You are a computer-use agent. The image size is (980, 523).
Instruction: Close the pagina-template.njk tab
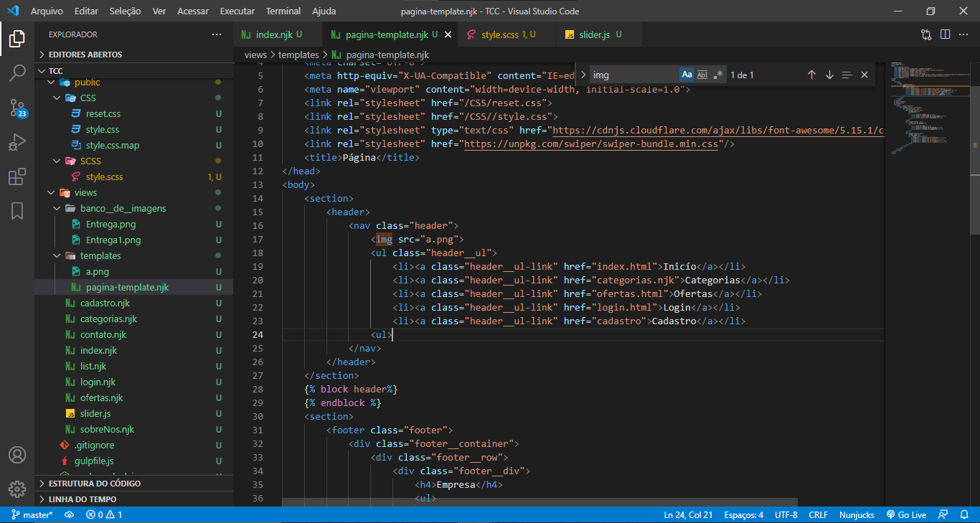pyautogui.click(x=448, y=34)
